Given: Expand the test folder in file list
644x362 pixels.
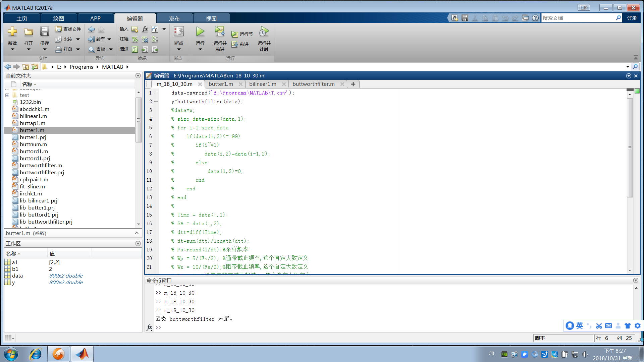Looking at the screenshot, I should coord(7,95).
